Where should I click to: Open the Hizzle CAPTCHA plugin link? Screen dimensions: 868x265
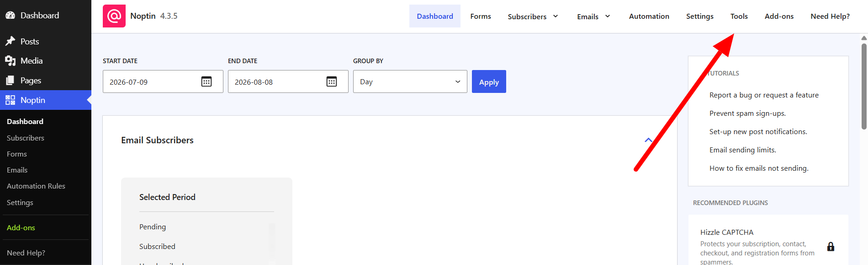pyautogui.click(x=727, y=232)
